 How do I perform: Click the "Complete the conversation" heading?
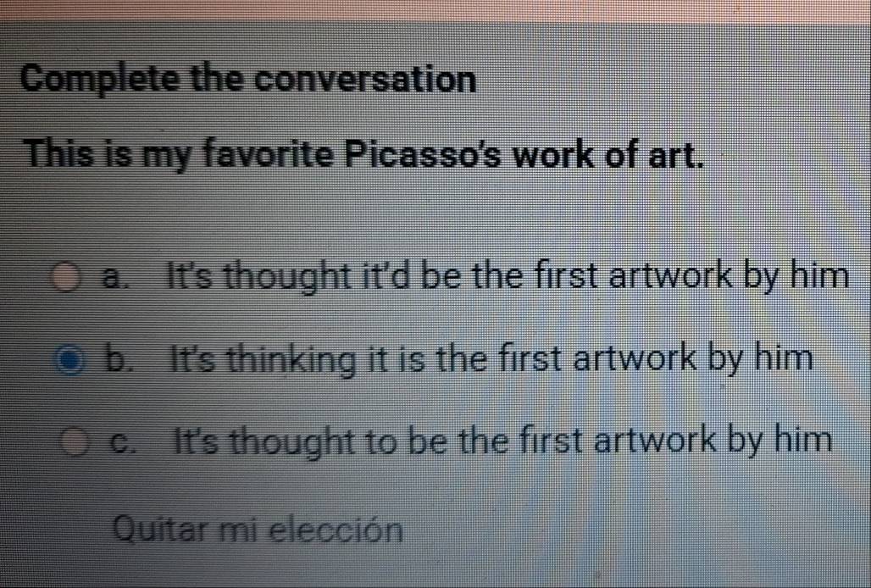tap(249, 80)
